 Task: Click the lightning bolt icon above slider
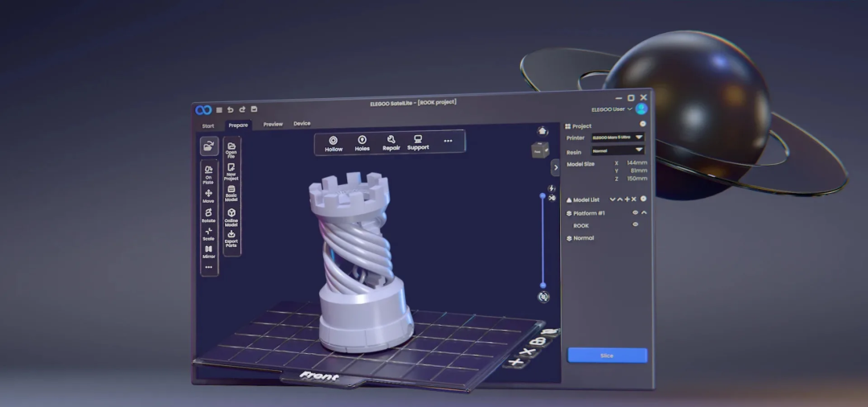point(551,189)
